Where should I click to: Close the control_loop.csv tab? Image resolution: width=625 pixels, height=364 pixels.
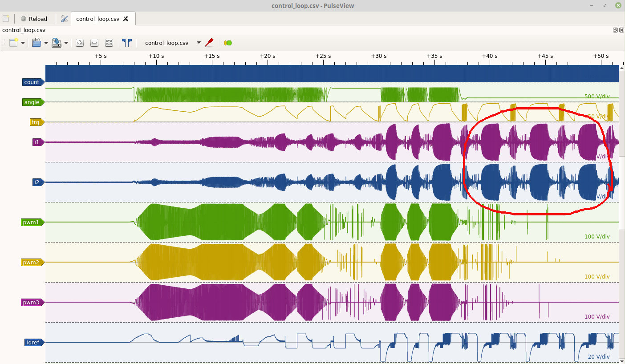pos(126,19)
